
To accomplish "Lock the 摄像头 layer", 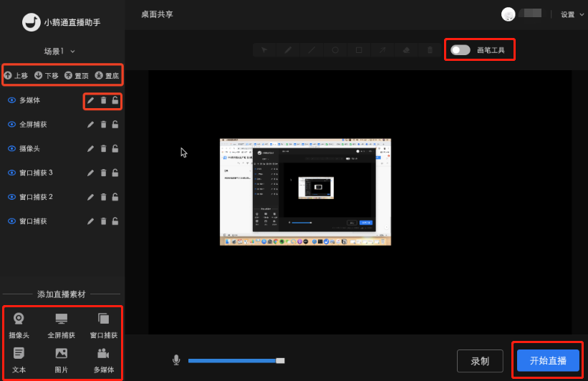I will click(x=115, y=148).
